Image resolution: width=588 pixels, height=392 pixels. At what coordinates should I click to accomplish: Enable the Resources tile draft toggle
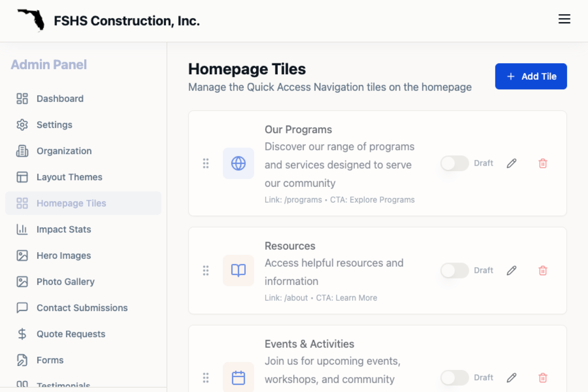click(454, 271)
